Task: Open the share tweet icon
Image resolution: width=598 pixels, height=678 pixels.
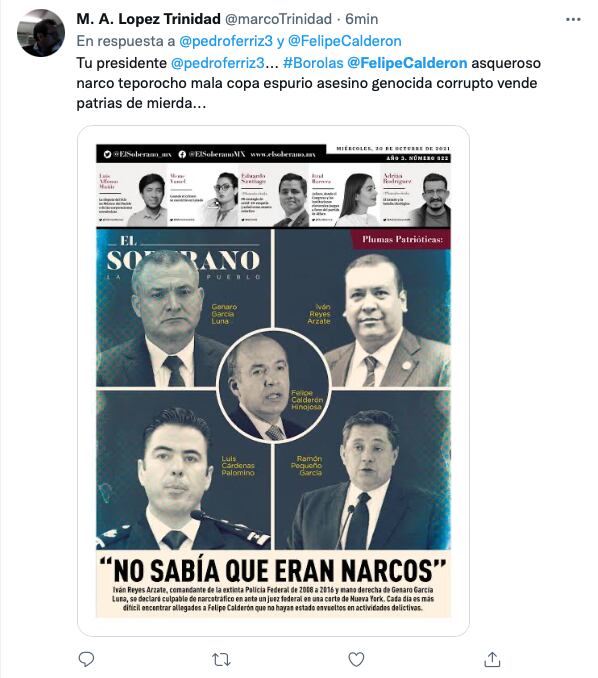Action: click(492, 659)
